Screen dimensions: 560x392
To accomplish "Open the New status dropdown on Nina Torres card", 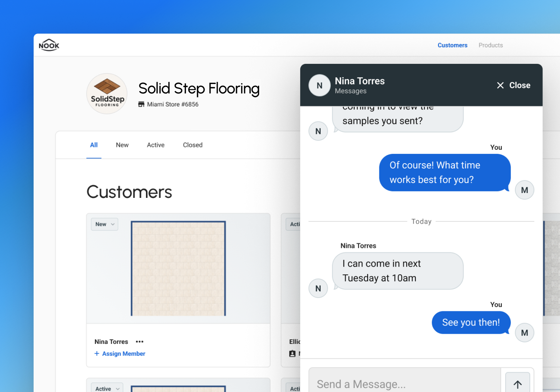I will pos(105,224).
